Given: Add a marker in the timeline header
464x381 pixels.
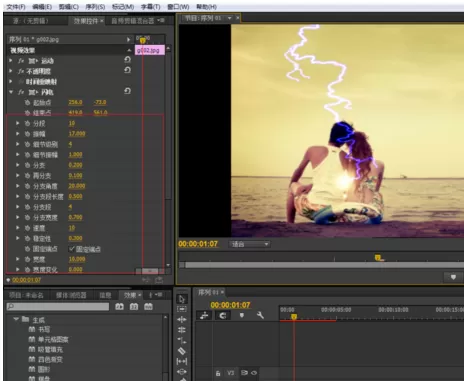Looking at the screenshot, I should (x=242, y=315).
